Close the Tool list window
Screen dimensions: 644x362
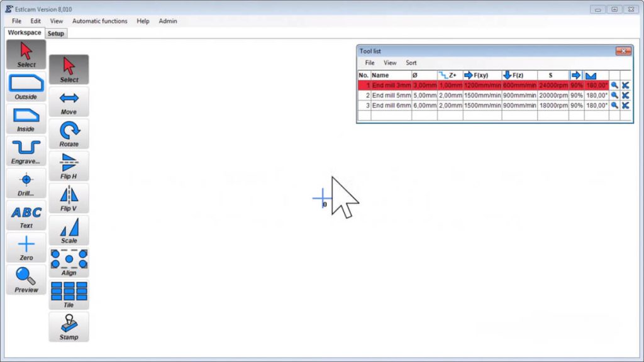pos(623,51)
